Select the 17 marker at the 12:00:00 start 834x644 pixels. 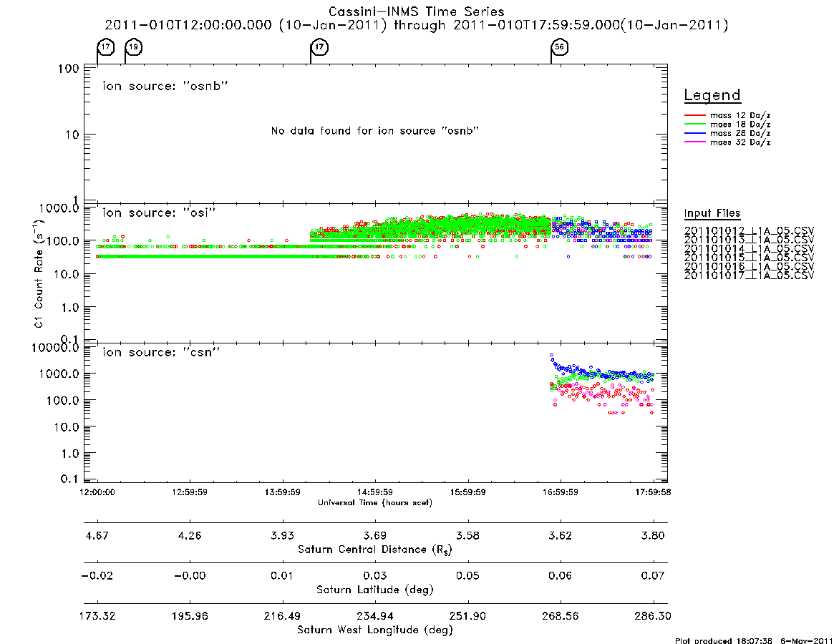[106, 47]
